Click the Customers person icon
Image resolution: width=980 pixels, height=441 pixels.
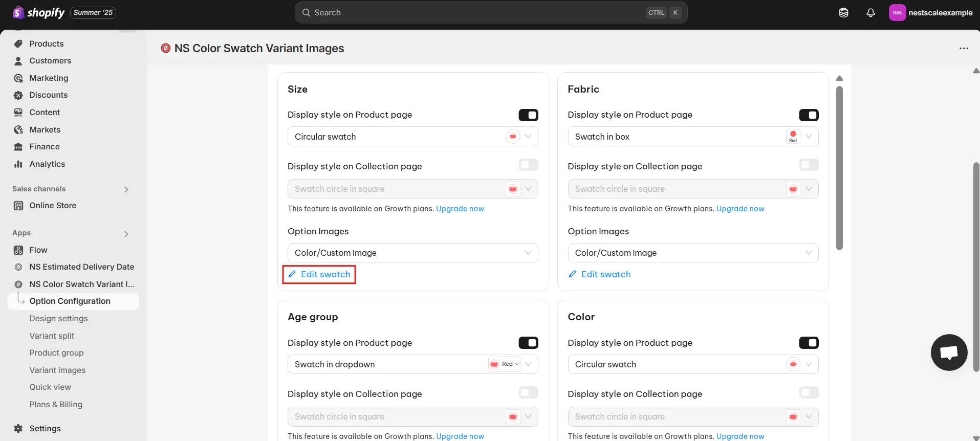18,61
